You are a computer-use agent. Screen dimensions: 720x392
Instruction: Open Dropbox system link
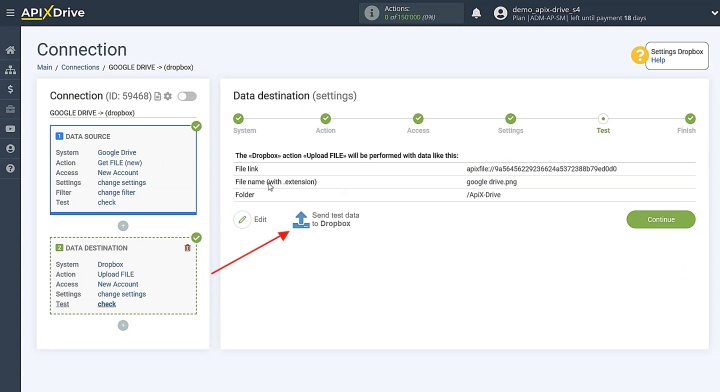pos(110,264)
